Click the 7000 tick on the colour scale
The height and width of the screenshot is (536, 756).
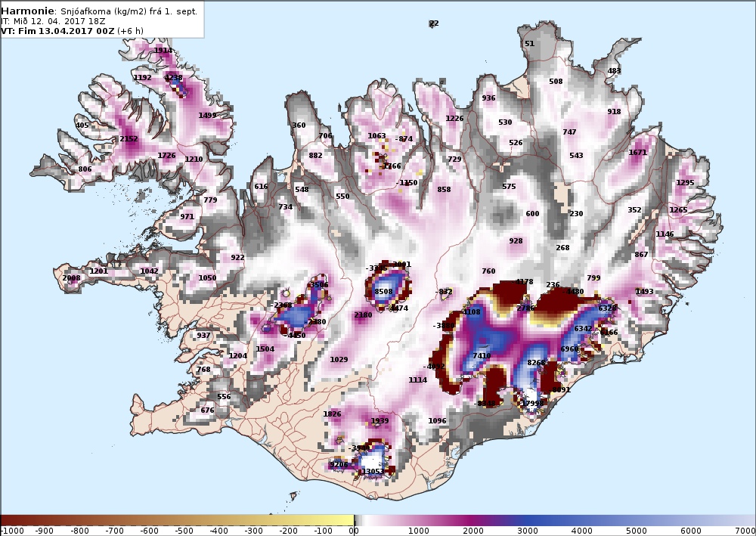tap(745, 531)
